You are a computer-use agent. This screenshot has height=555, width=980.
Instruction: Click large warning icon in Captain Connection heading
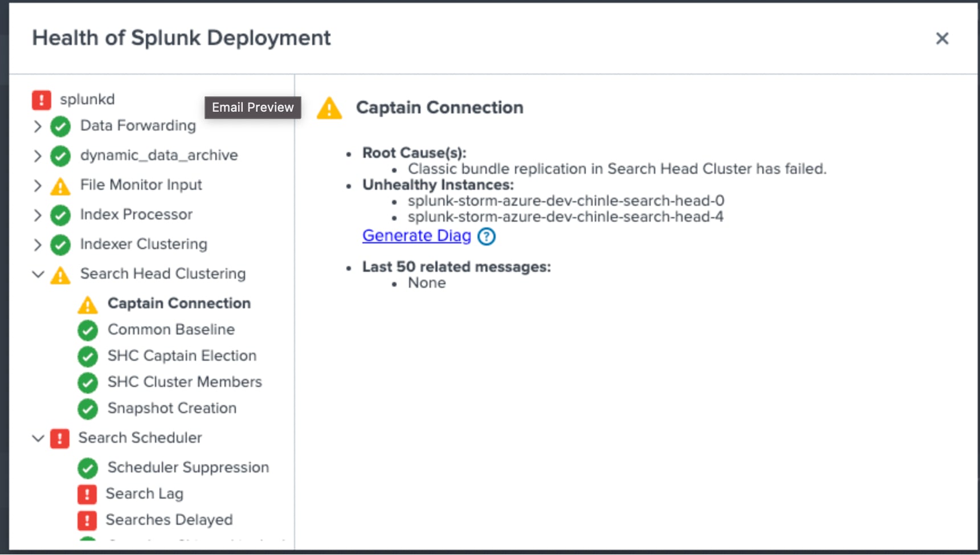point(329,108)
